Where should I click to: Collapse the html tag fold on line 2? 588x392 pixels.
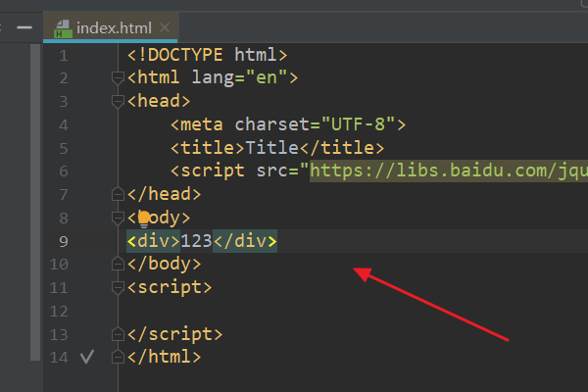click(118, 78)
